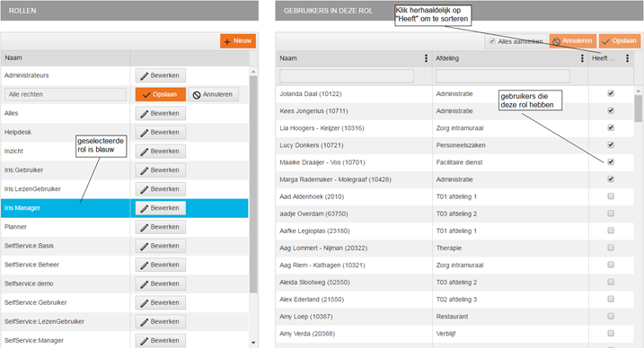This screenshot has width=644, height=348.
Task: Check the role box for aadje Overdam
Action: (611, 213)
